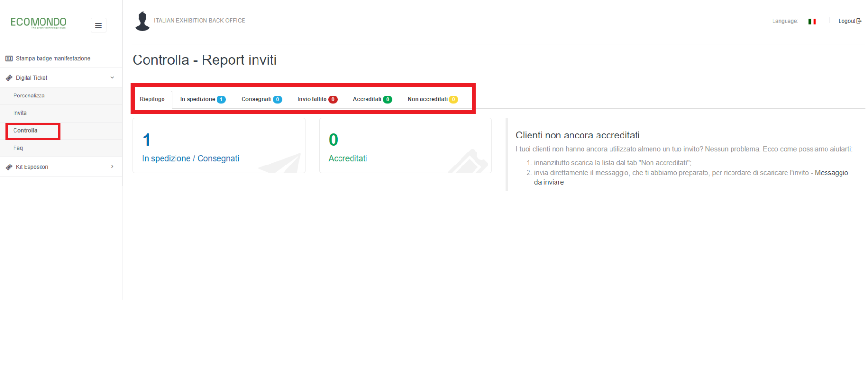Viewport: 868px width, 386px height.
Task: Click the ECOMONDO logo
Action: click(38, 23)
